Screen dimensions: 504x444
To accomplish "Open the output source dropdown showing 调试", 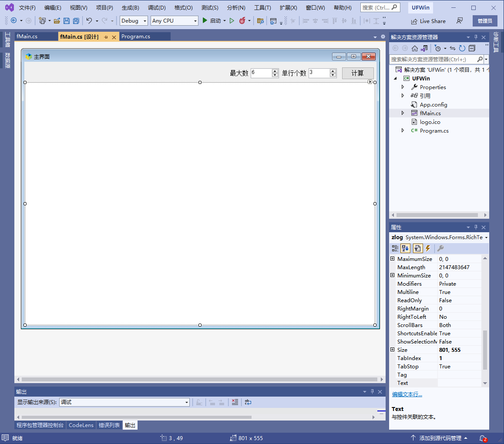I will [186, 402].
